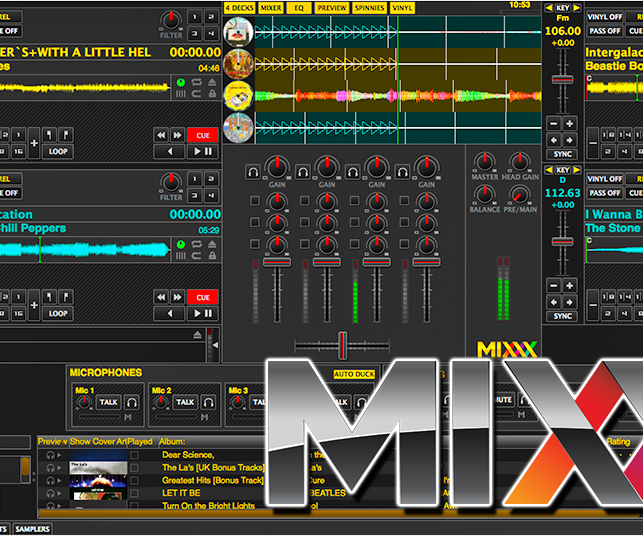Click SYNC under the 112.63 BPM display
643x536 pixels.
[x=562, y=316]
